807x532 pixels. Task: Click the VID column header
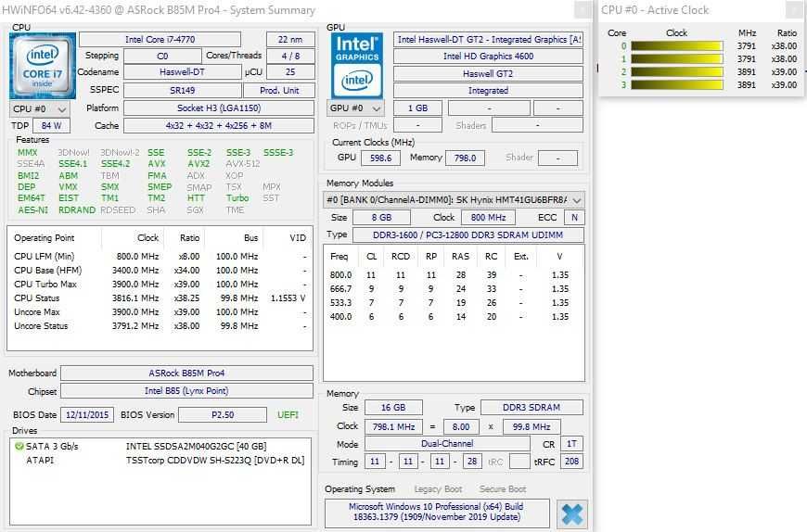click(298, 238)
